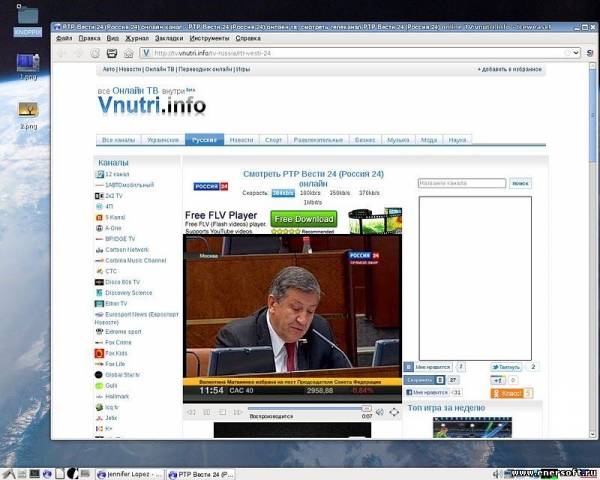Switch to the Развлекательные tab
Image resolution: width=600 pixels, height=480 pixels.
pyautogui.click(x=318, y=140)
